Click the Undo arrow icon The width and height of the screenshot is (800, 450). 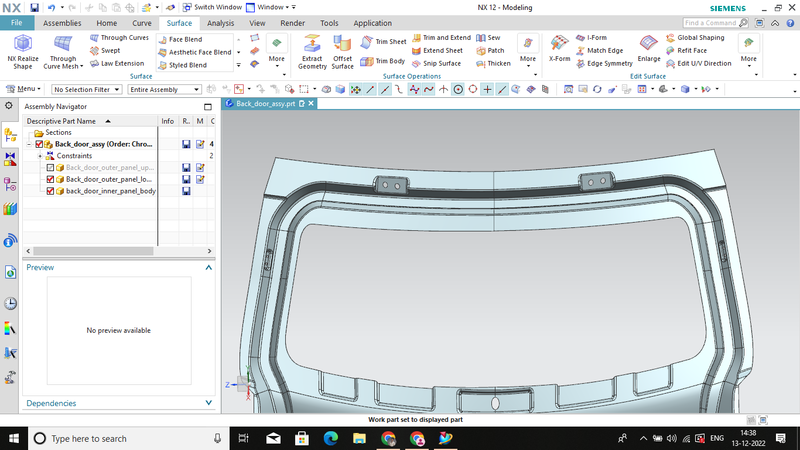pos(51,8)
